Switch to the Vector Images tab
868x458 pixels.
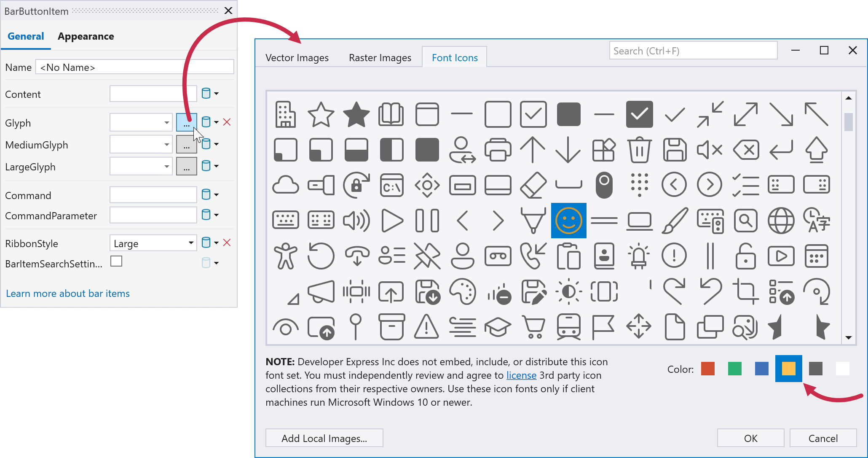(297, 58)
